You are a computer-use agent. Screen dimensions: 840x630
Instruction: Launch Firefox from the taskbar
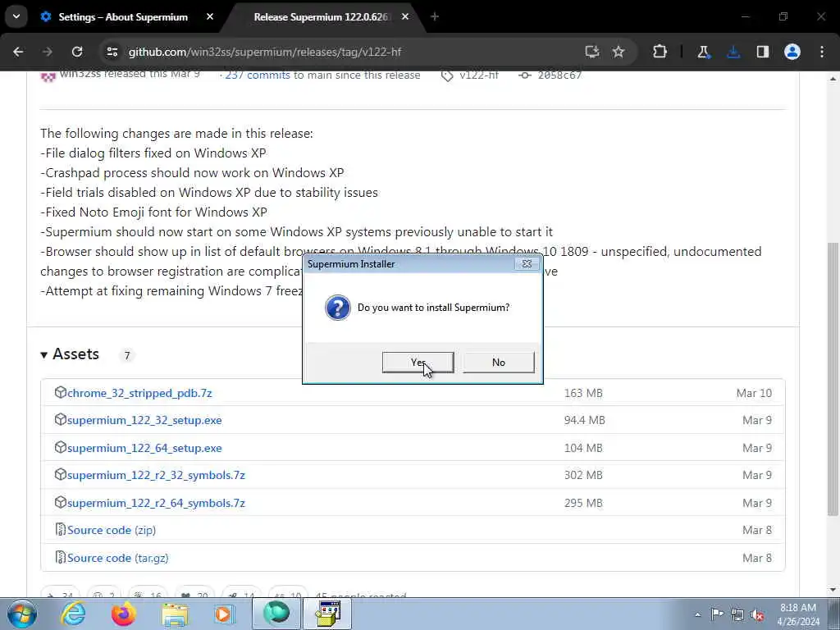point(123,614)
